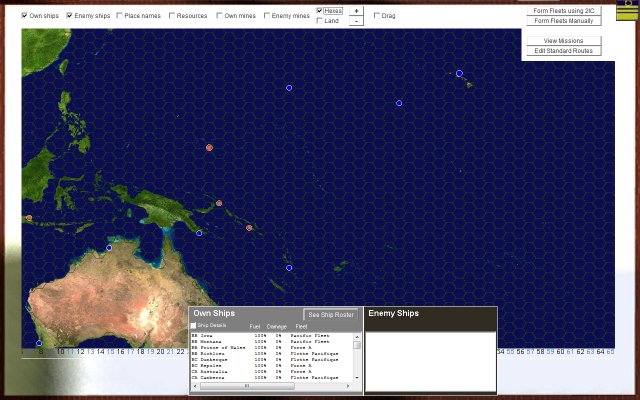Open the View Missions screen
640x400 pixels.
(x=563, y=40)
